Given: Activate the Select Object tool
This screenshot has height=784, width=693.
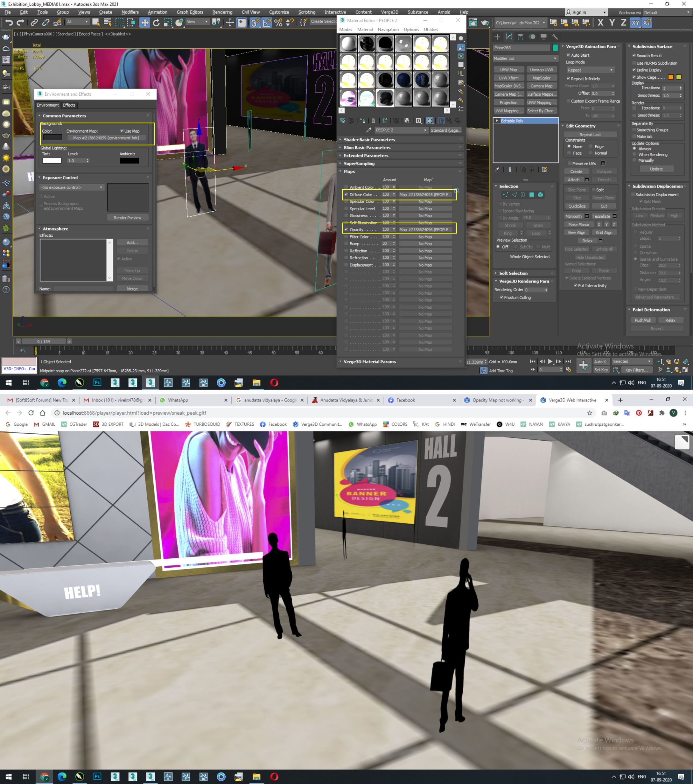Looking at the screenshot, I should pos(96,22).
